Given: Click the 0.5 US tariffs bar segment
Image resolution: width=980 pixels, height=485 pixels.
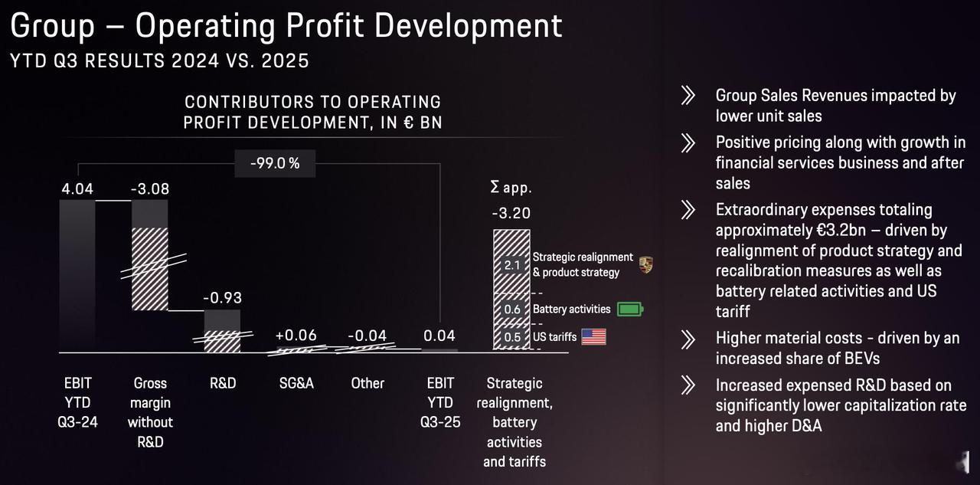Looking at the screenshot, I should [511, 337].
